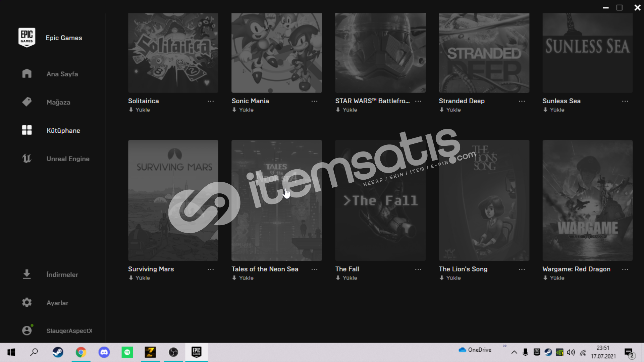Click Yükle under STAR WARS Battlefront
Viewport: 644px width, 362px height.
346,110
